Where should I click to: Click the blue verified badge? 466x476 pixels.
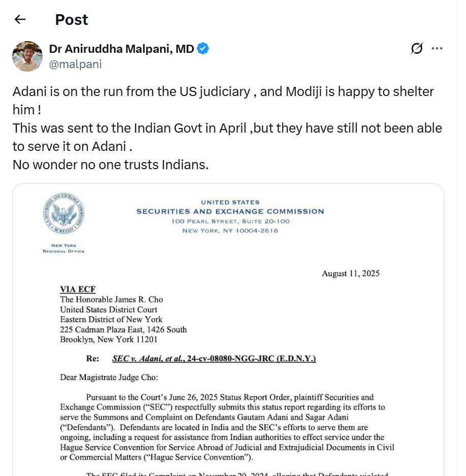(x=203, y=49)
